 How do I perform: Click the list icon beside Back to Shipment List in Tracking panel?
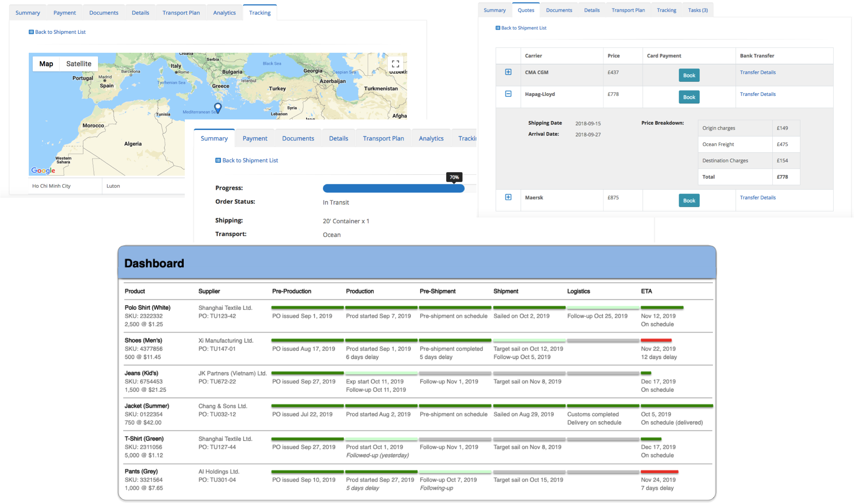[31, 32]
